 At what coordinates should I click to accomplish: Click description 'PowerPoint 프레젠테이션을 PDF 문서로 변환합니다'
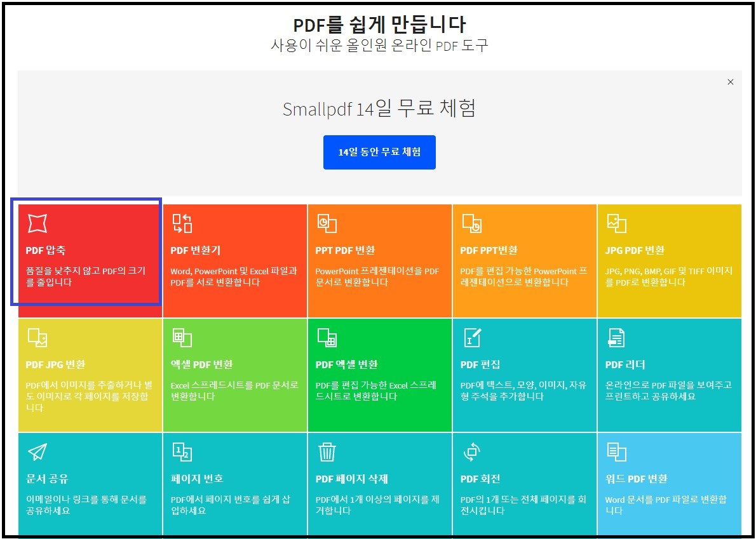[377, 277]
